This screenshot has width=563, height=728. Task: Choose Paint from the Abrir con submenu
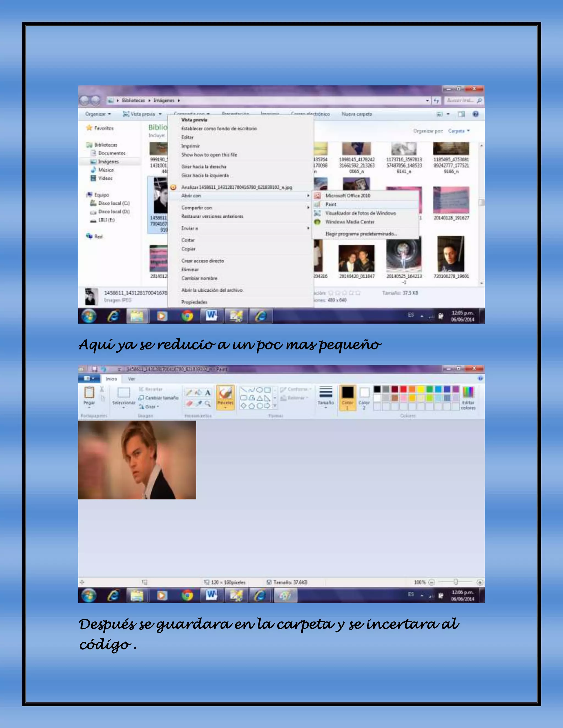point(331,204)
